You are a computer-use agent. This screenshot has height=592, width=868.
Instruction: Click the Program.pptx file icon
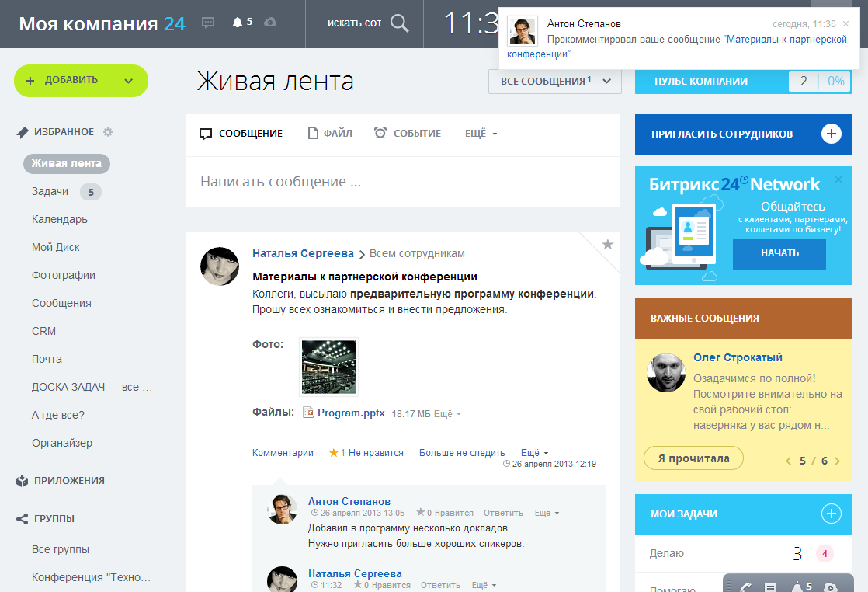click(308, 413)
